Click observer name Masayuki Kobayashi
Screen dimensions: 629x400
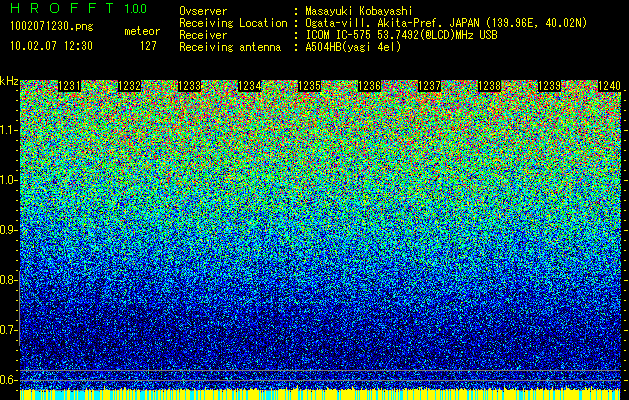(359, 11)
